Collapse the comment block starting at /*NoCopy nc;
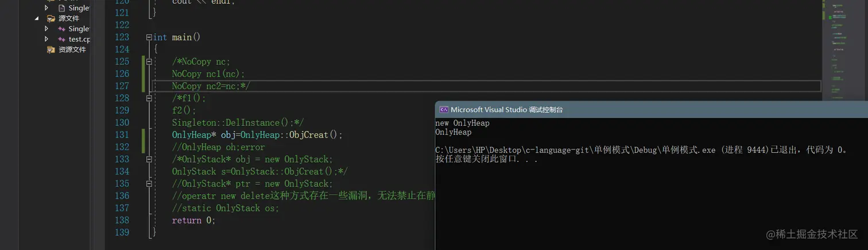868x250 pixels. pos(149,61)
